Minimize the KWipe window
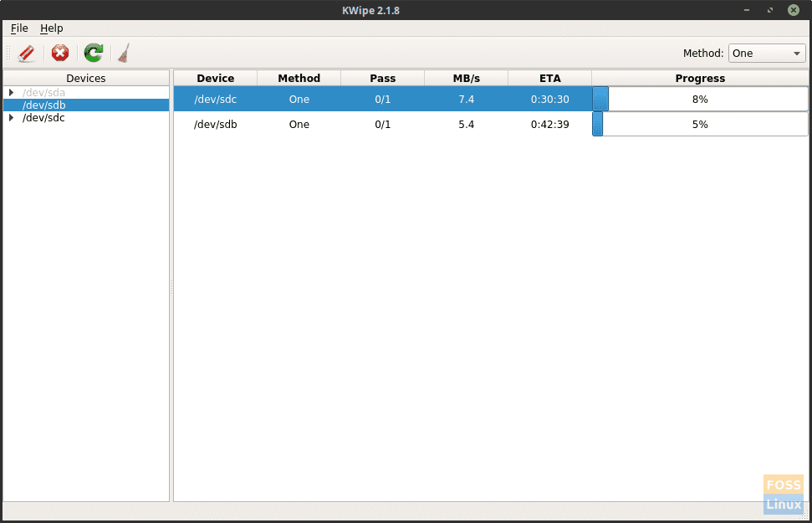The width and height of the screenshot is (812, 523). tap(747, 10)
